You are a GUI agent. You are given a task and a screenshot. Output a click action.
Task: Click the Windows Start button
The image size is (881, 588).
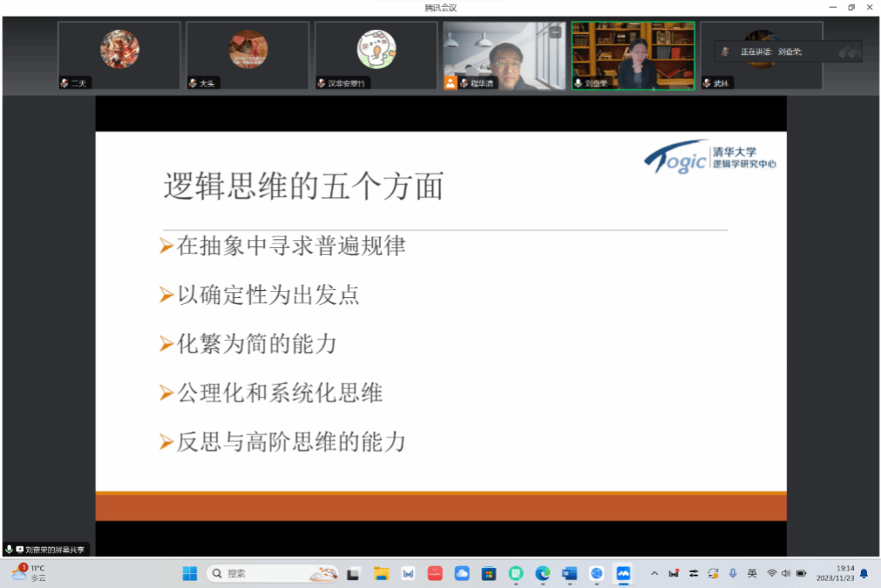coord(190,573)
